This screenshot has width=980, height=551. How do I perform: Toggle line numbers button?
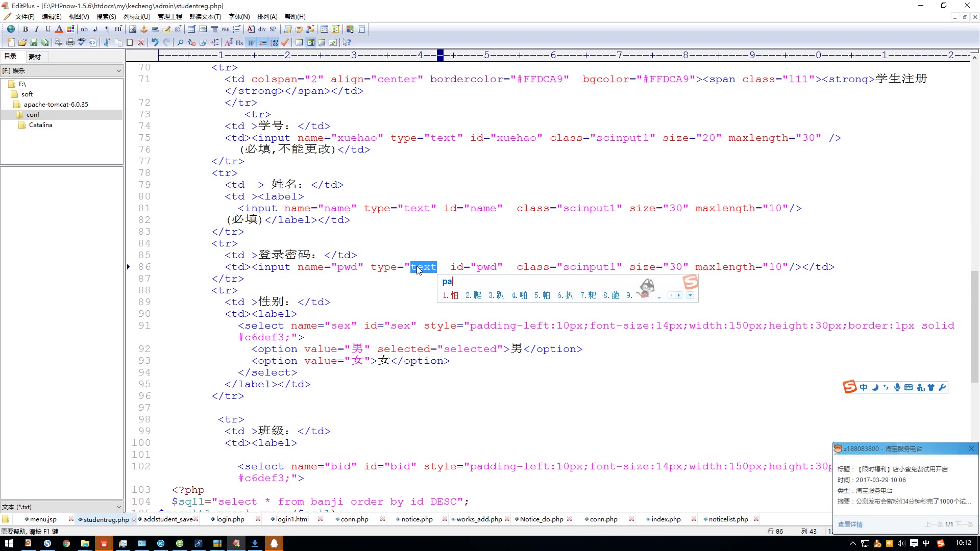click(x=274, y=42)
